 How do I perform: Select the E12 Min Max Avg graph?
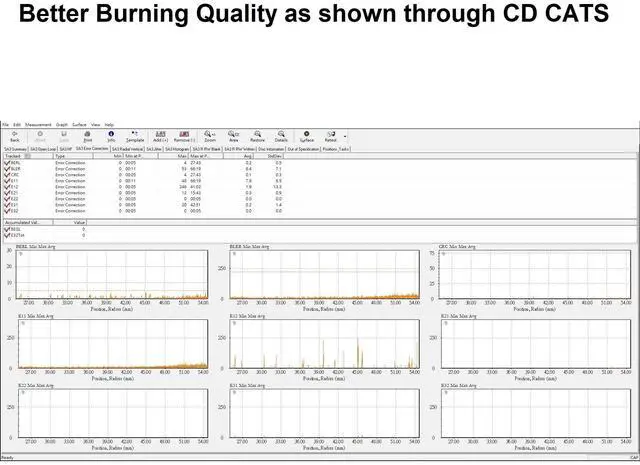point(324,344)
